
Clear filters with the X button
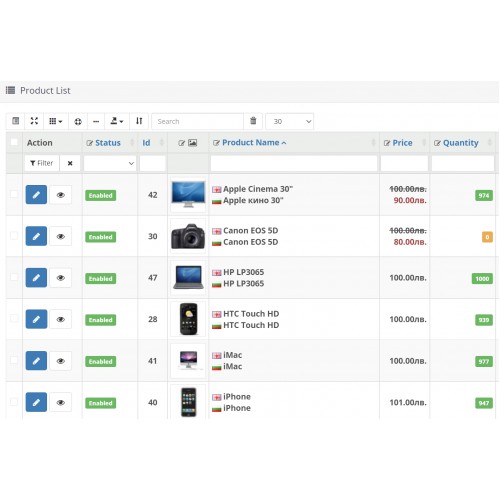click(x=70, y=163)
